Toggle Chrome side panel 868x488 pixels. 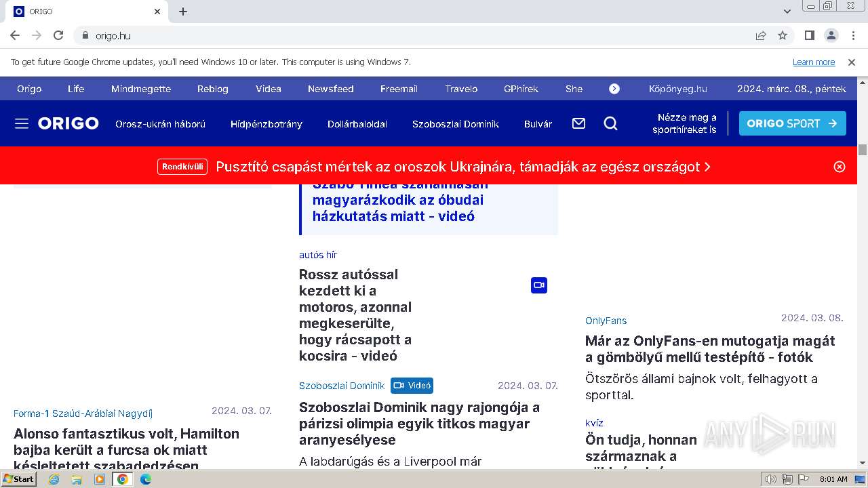[810, 35]
